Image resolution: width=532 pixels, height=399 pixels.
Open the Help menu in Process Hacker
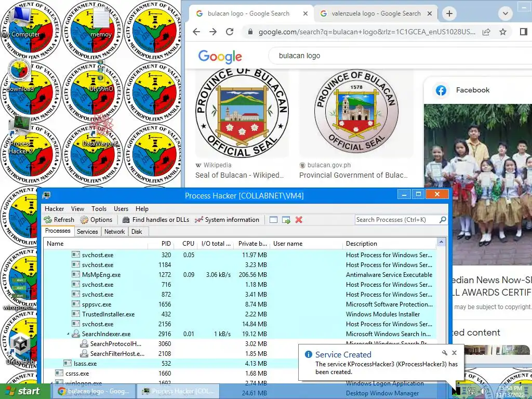142,209
